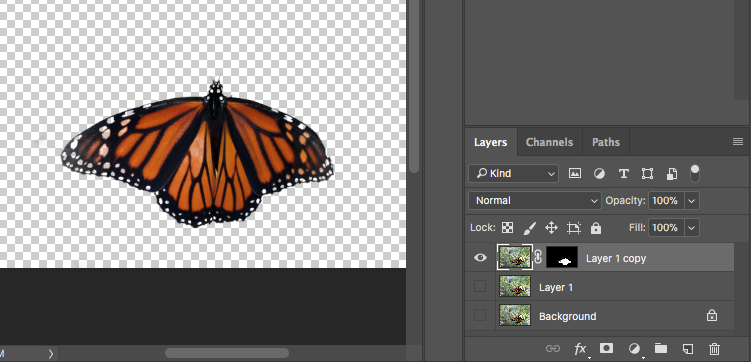The width and height of the screenshot is (751, 362).
Task: Switch to the Channels tab
Action: point(549,142)
